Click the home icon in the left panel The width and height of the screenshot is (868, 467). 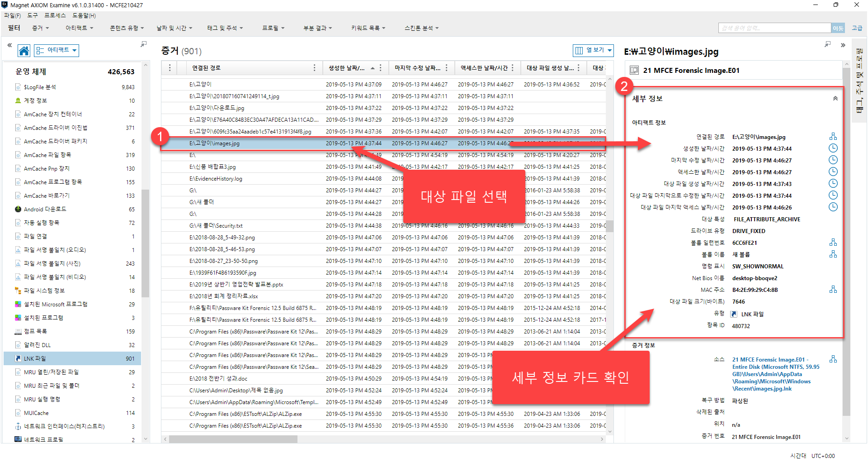pyautogui.click(x=24, y=50)
